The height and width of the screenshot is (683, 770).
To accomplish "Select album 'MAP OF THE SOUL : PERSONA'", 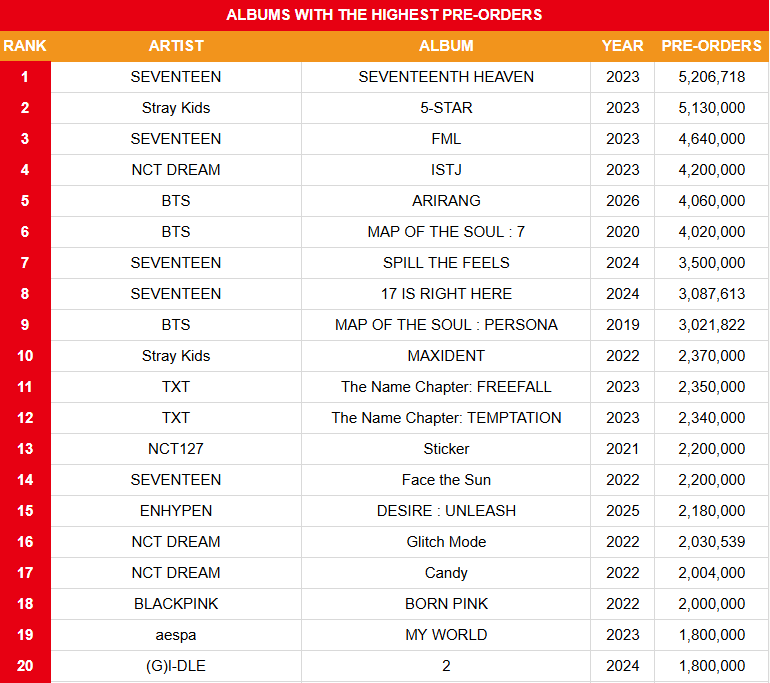I will (446, 325).
